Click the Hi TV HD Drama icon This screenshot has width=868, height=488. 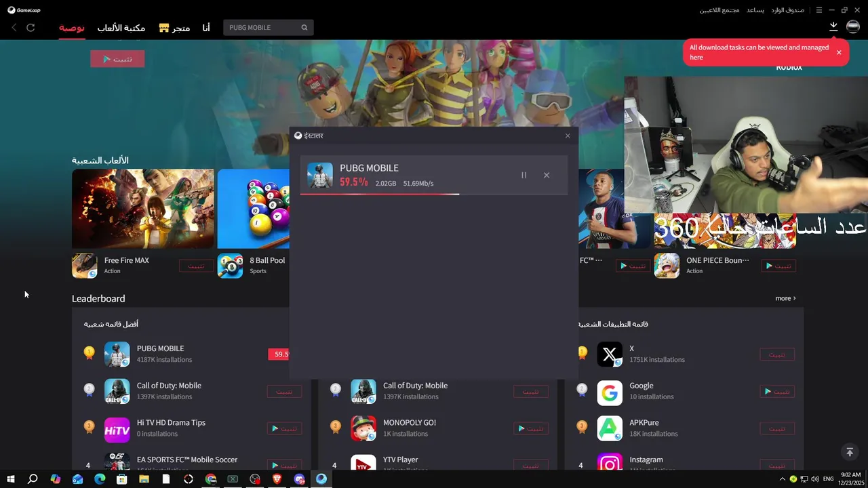point(117,428)
